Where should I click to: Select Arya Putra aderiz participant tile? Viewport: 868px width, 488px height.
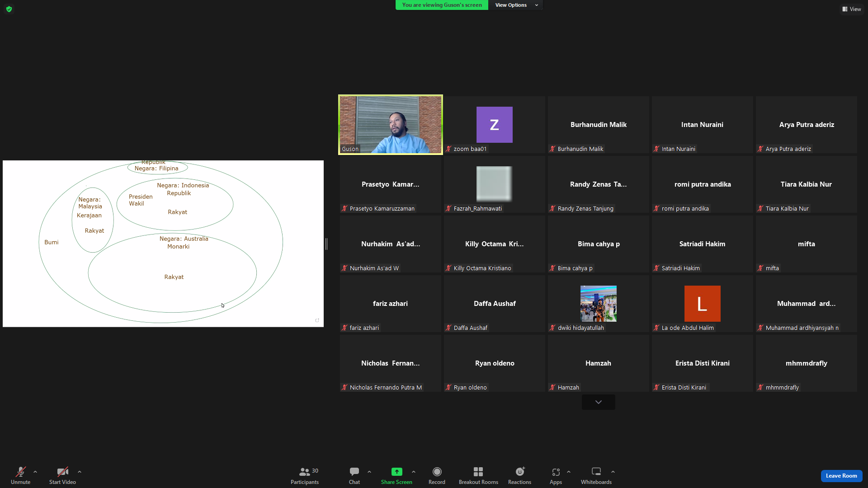tap(807, 125)
